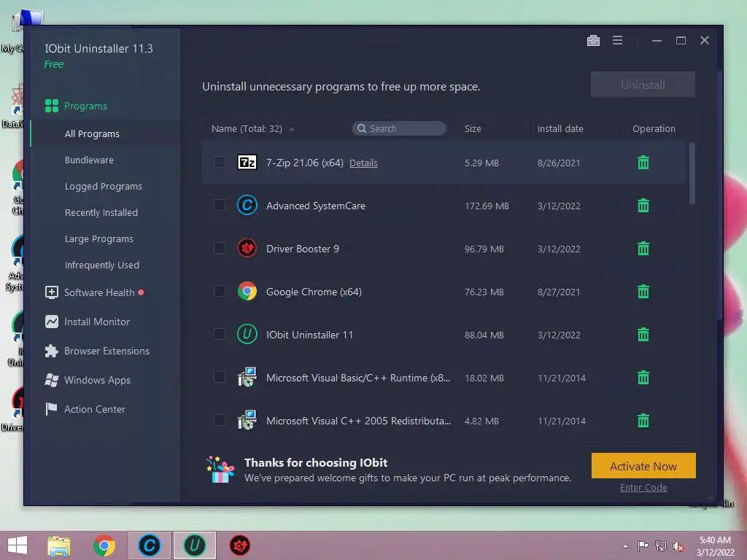Open Action Center in sidebar
Image resolution: width=747 pixels, height=560 pixels.
85,409
